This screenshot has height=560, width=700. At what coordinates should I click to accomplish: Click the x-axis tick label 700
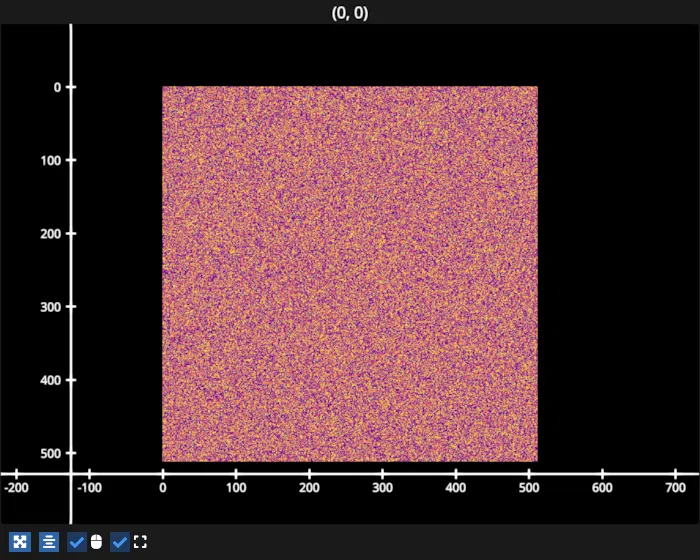click(x=675, y=487)
